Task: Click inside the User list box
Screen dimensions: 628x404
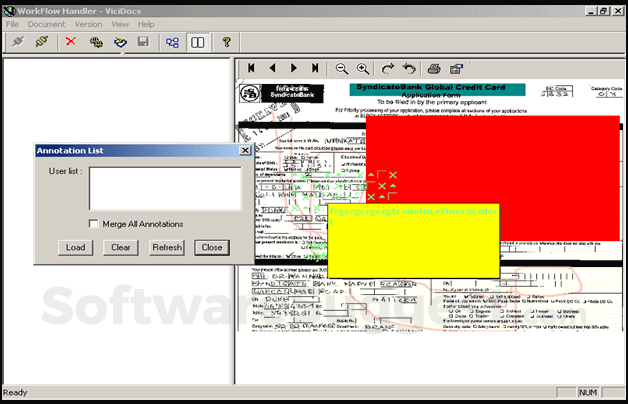Action: click(x=165, y=189)
